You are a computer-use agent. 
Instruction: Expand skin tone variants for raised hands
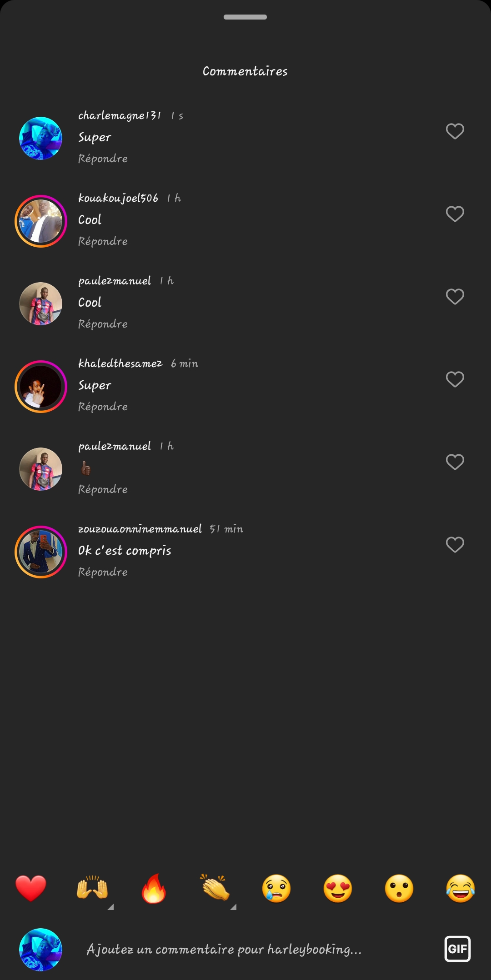pos(110,907)
